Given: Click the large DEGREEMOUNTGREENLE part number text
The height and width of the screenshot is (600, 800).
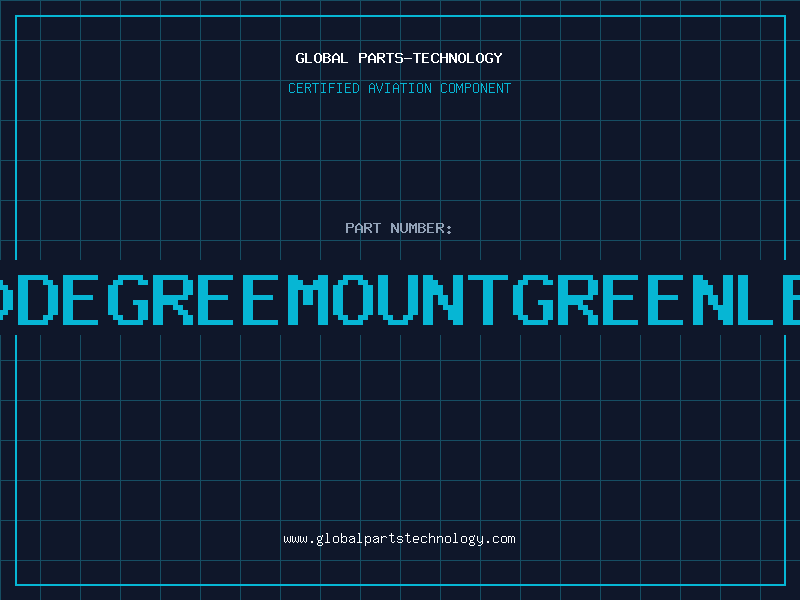Looking at the screenshot, I should [400, 300].
